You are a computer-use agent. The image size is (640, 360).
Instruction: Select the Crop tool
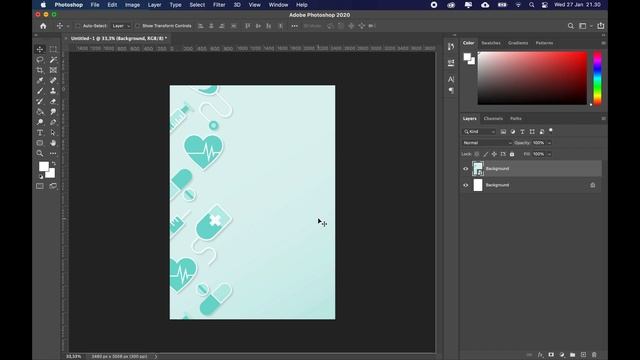tap(40, 70)
